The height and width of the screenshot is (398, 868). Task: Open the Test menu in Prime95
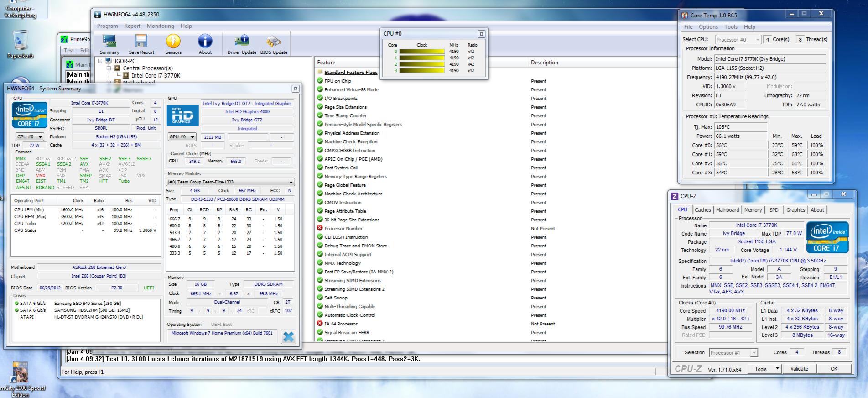pos(69,51)
